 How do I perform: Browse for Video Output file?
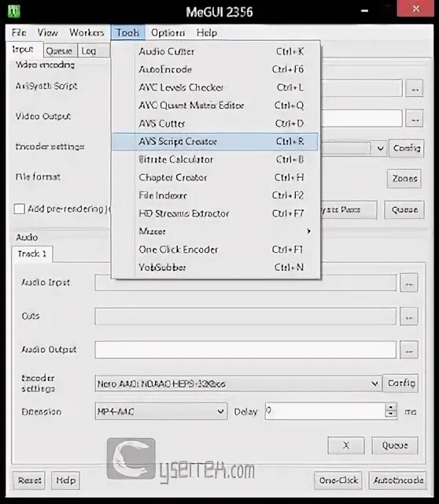[415, 118]
